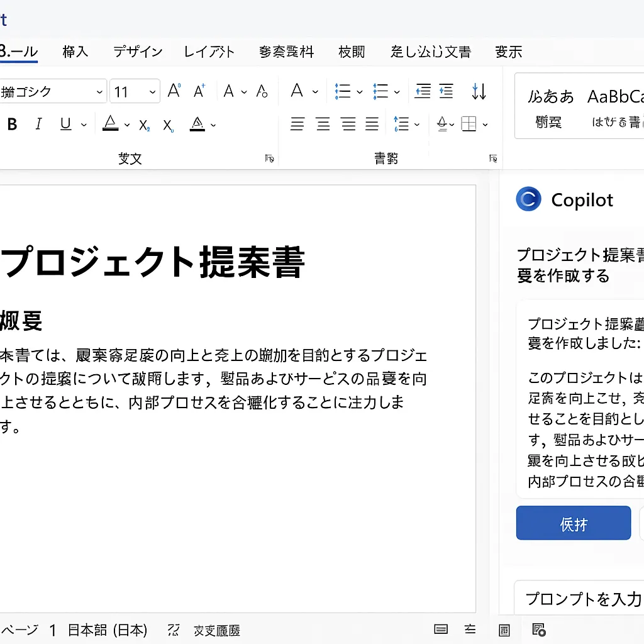
Task: Click the 日本語 (日本) language indicator
Action: (108, 630)
